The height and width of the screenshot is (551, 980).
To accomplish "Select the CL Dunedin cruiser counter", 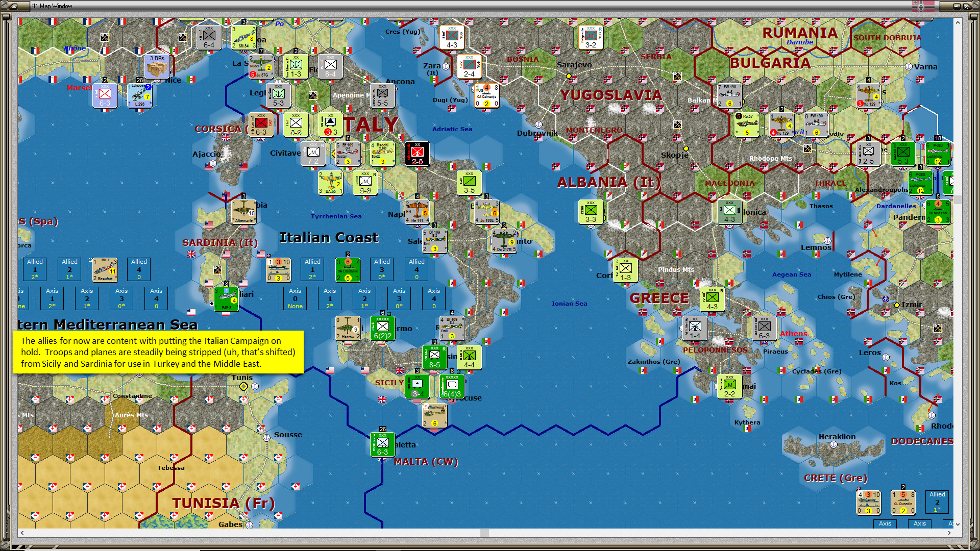I will point(903,503).
